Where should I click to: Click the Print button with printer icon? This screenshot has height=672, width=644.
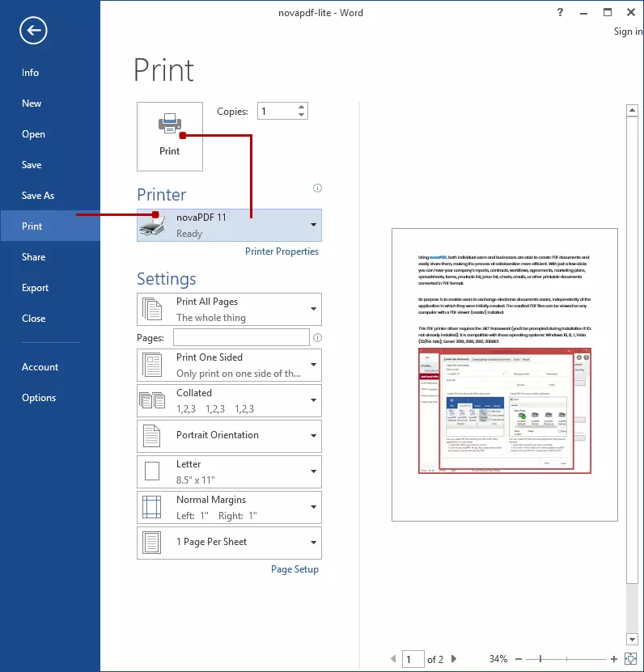(x=170, y=136)
